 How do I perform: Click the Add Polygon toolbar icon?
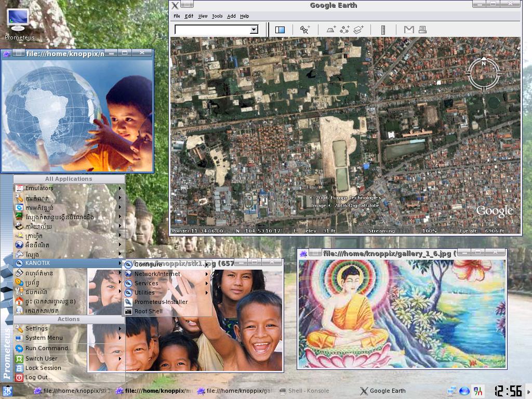point(331,30)
